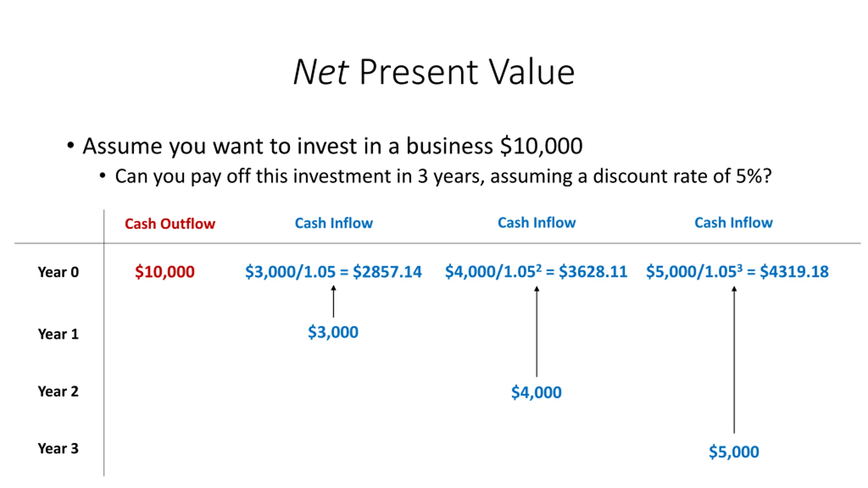Click the $4,000 Year 2 inflow amount
The width and height of the screenshot is (868, 488).
536,392
